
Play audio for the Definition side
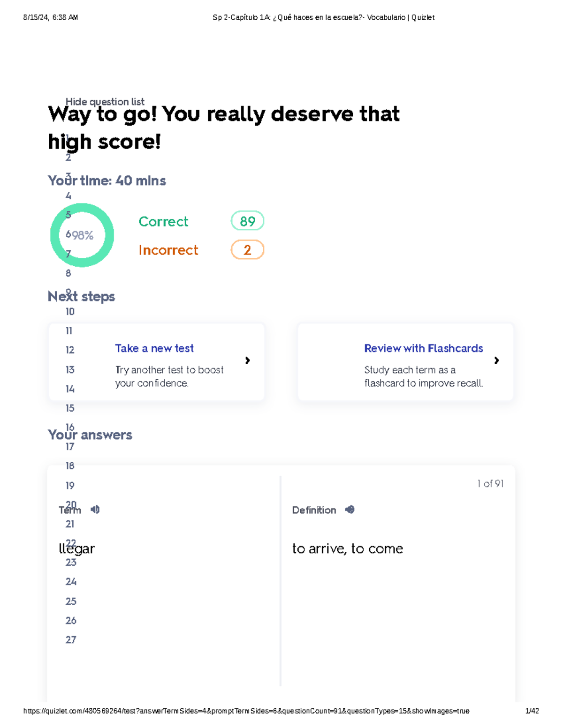click(350, 510)
